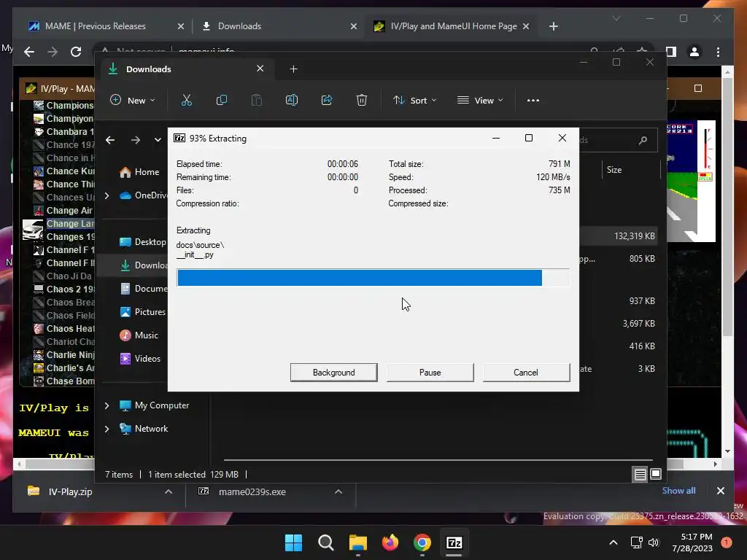Click Chrome's back navigation arrow

[x=29, y=52]
